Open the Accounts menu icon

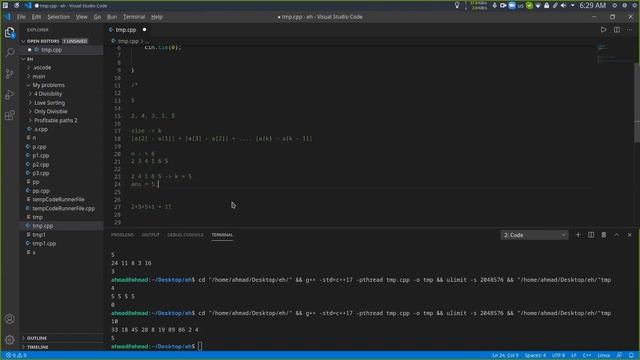tap(10, 319)
